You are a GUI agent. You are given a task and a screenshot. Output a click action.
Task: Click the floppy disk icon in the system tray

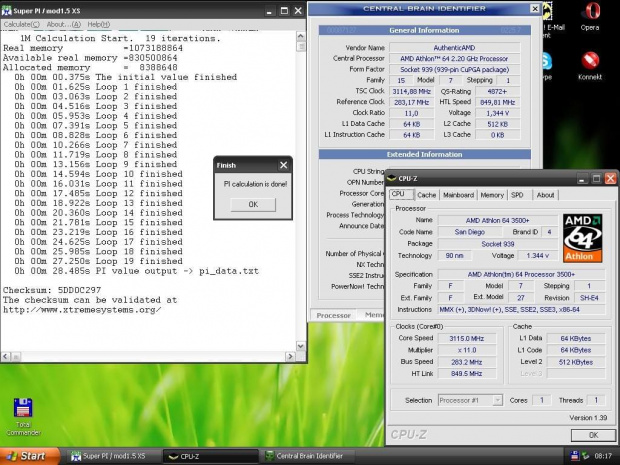[575, 456]
